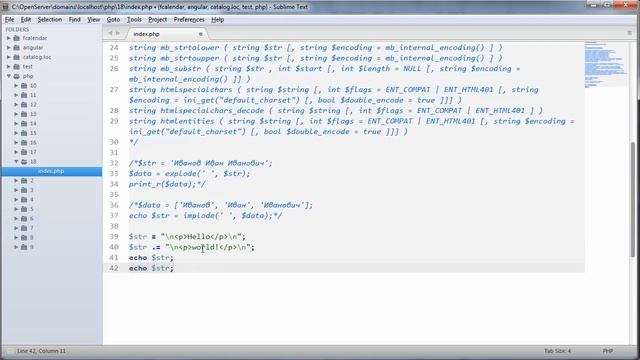Open the Preferences menu
Viewport: 640px width, 360px height.
pyautogui.click(x=189, y=20)
